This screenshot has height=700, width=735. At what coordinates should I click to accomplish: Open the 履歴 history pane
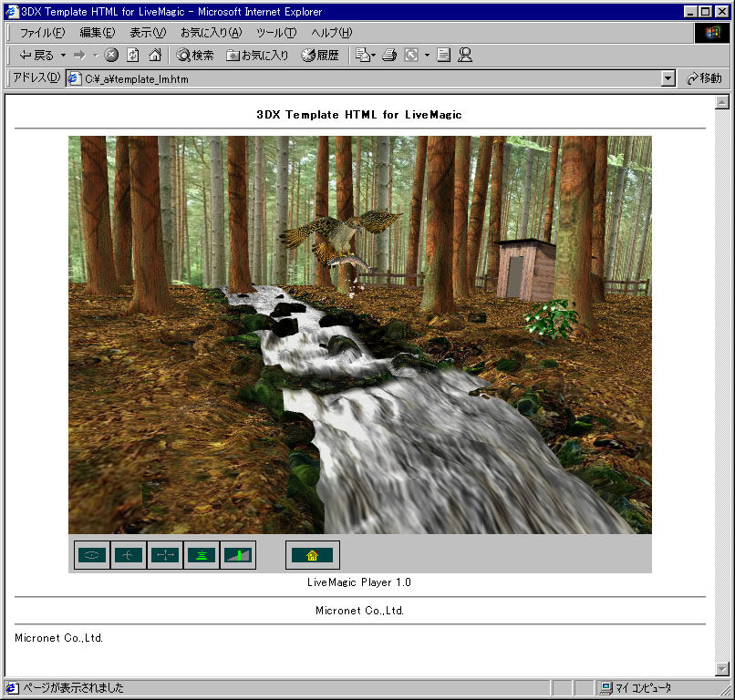(320, 56)
